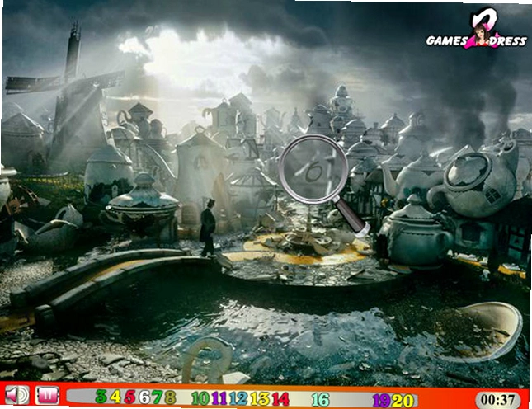Click the white number 6 in the bottom bar

click(144, 397)
